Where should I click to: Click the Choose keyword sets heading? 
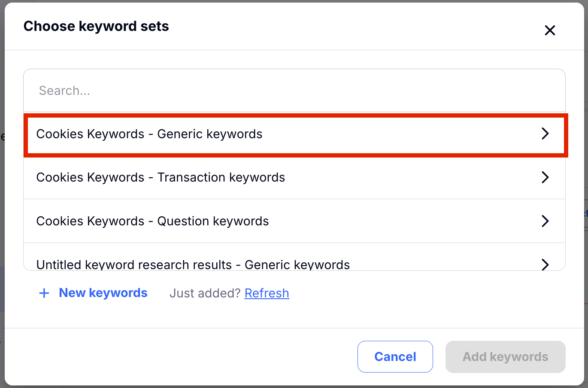pos(96,26)
